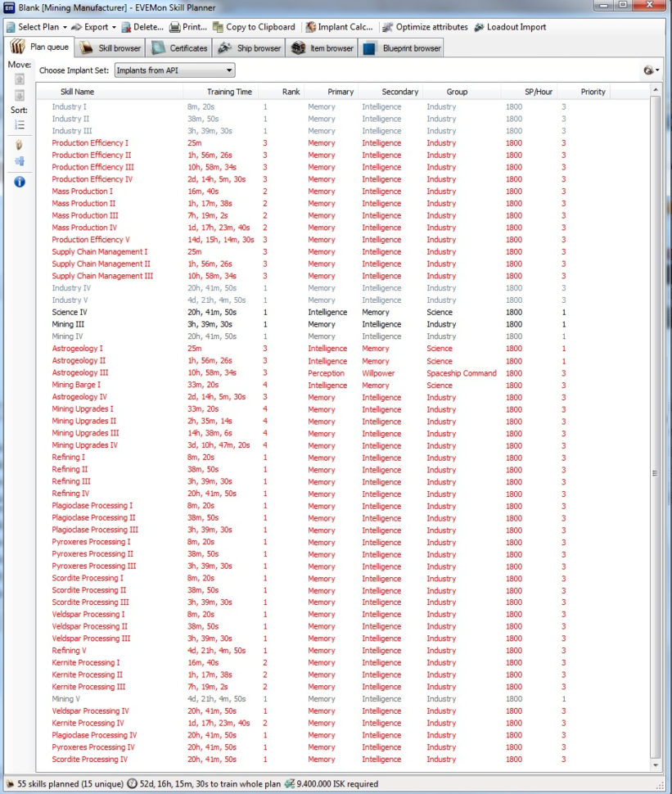Open the Select Plan dropdown
672x794 pixels.
click(36, 27)
